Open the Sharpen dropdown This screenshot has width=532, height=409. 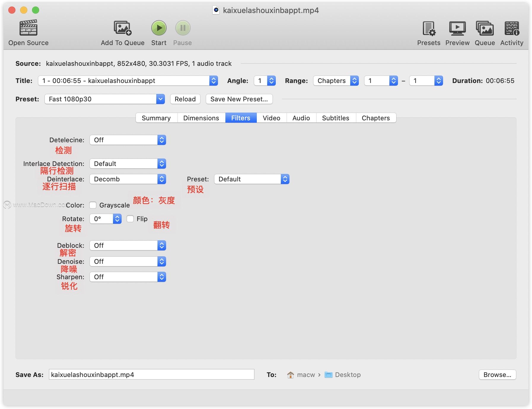128,277
